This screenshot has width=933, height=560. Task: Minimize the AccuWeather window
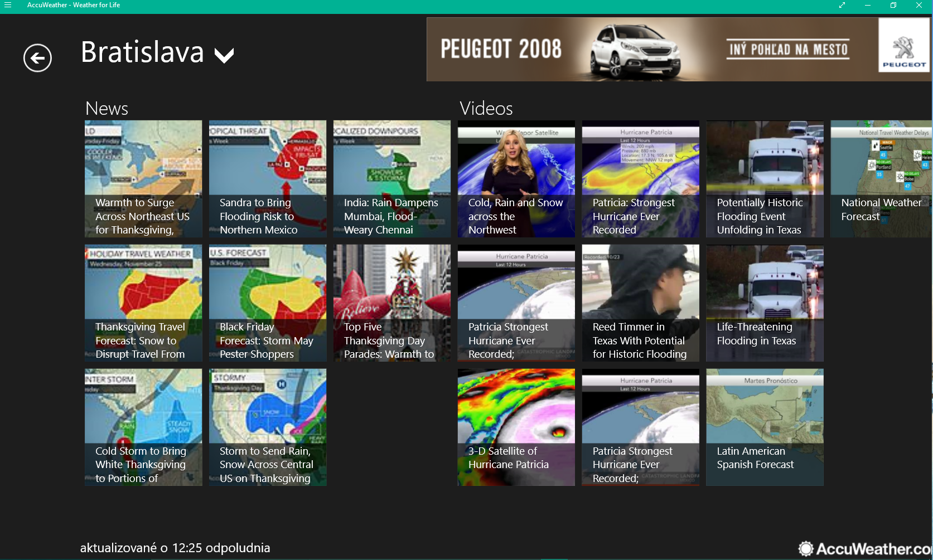(x=868, y=5)
